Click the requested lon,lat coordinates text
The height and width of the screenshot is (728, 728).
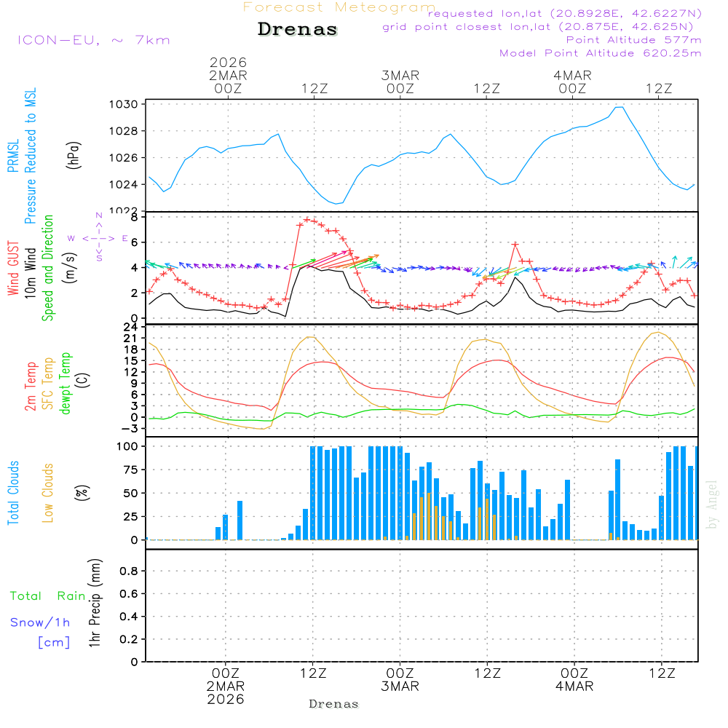coord(564,14)
